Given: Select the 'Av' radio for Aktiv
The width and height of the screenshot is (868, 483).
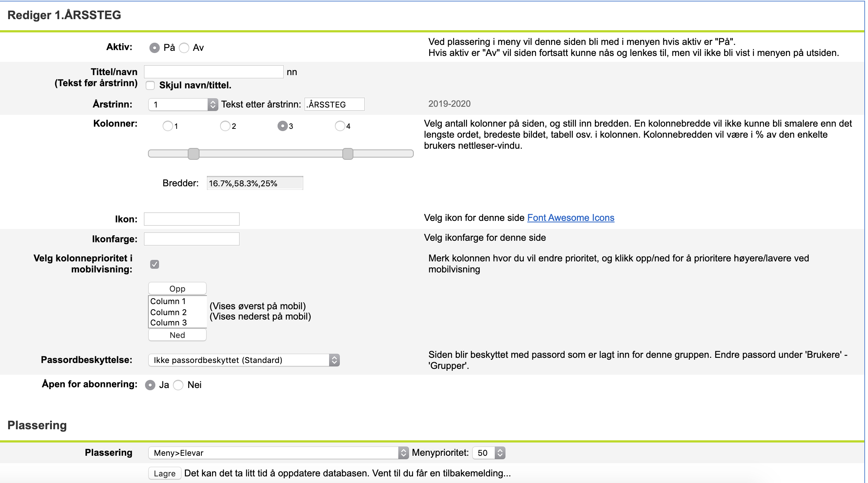Looking at the screenshot, I should coord(184,48).
